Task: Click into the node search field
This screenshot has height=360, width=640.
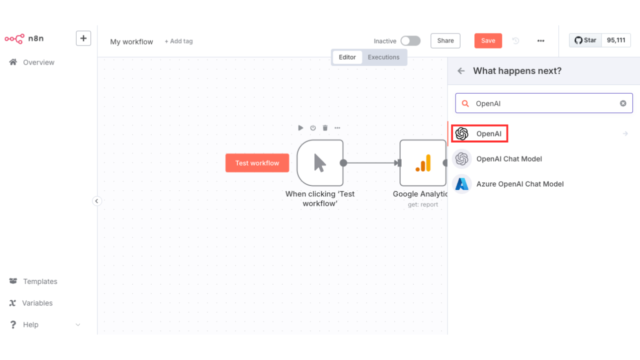Action: point(544,103)
